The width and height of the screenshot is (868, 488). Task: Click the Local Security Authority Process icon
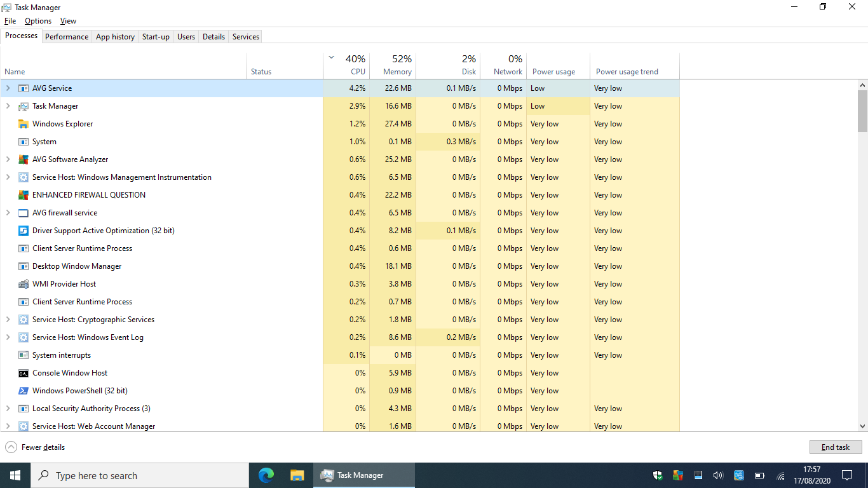24,409
